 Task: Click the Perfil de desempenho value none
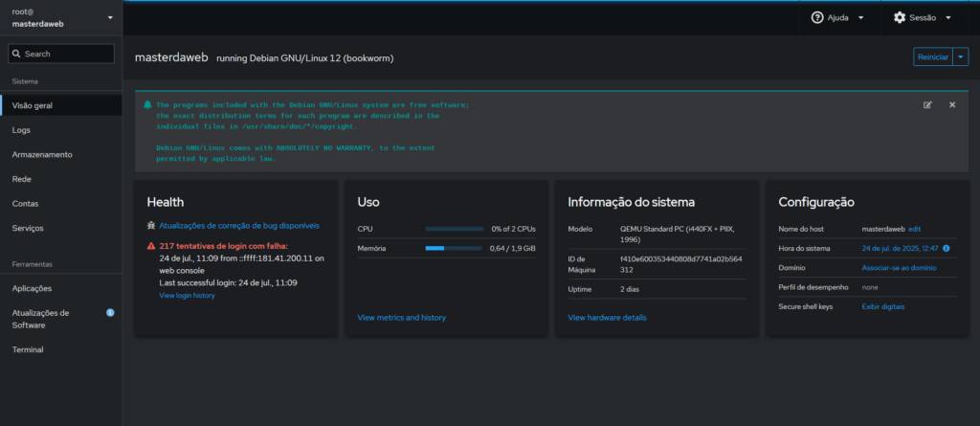(x=870, y=287)
